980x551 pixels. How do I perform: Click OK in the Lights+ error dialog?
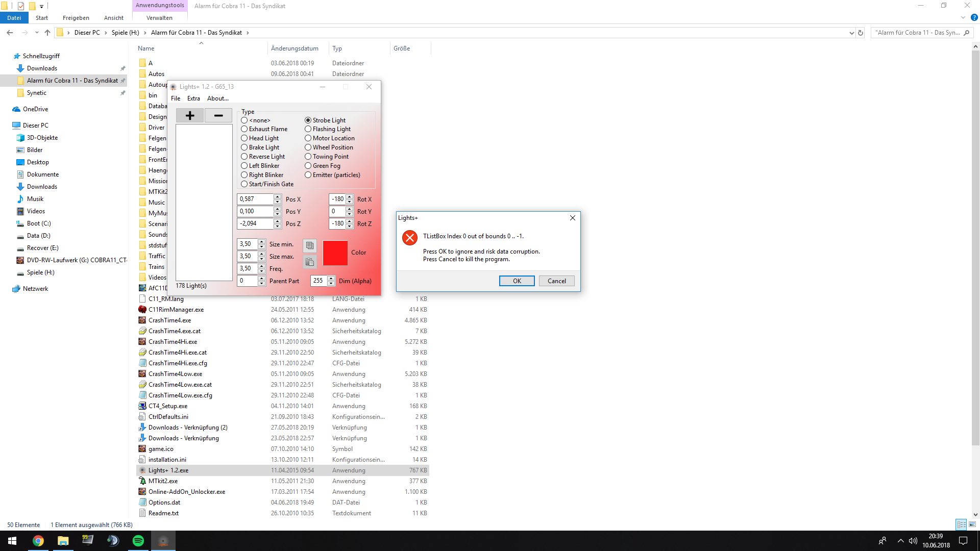(x=517, y=281)
